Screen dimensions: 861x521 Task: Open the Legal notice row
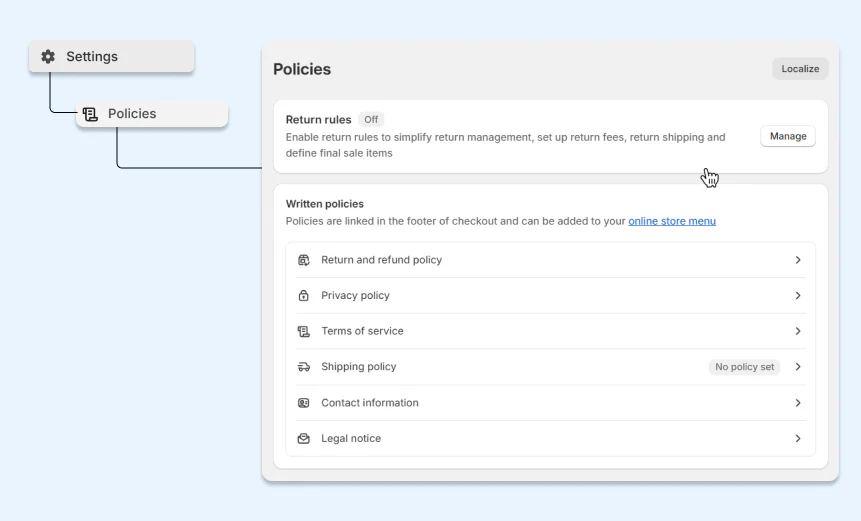[550, 439]
